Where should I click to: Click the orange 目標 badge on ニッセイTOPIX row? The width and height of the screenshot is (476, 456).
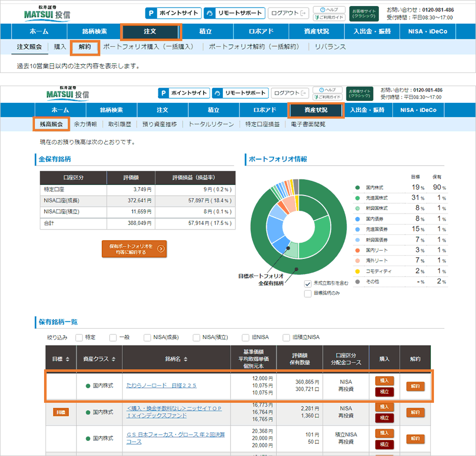coord(61,412)
